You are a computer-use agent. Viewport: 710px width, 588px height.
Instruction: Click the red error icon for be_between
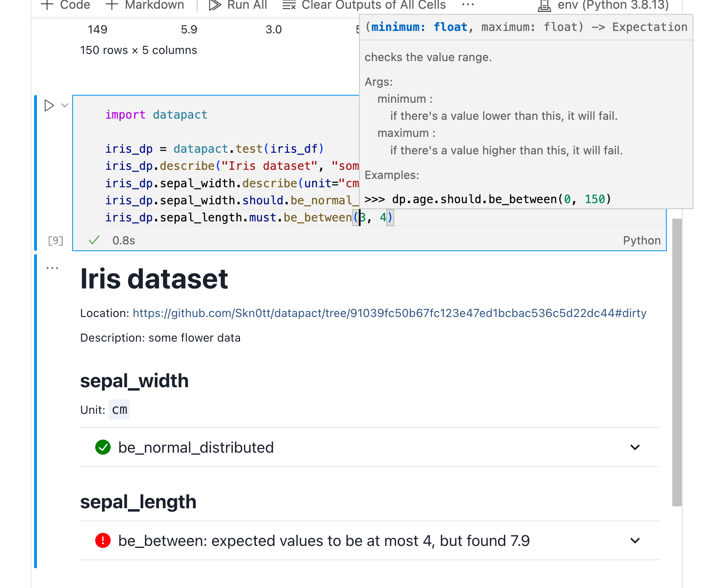(103, 540)
